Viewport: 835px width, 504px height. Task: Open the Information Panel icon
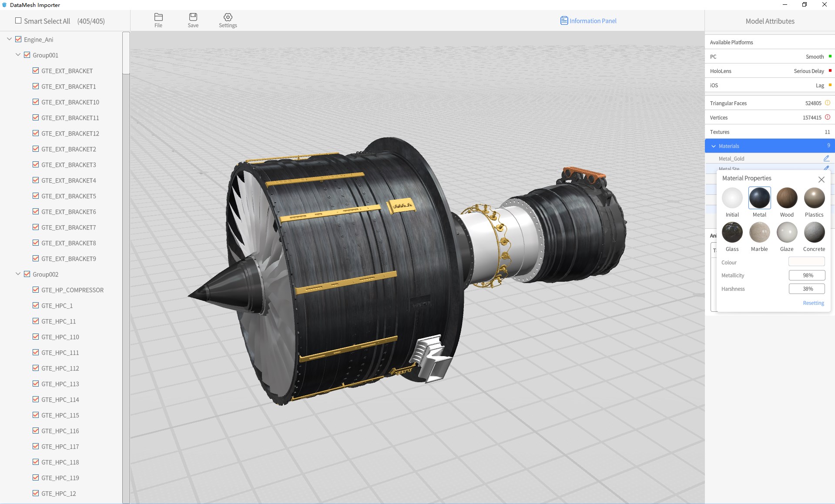click(564, 20)
